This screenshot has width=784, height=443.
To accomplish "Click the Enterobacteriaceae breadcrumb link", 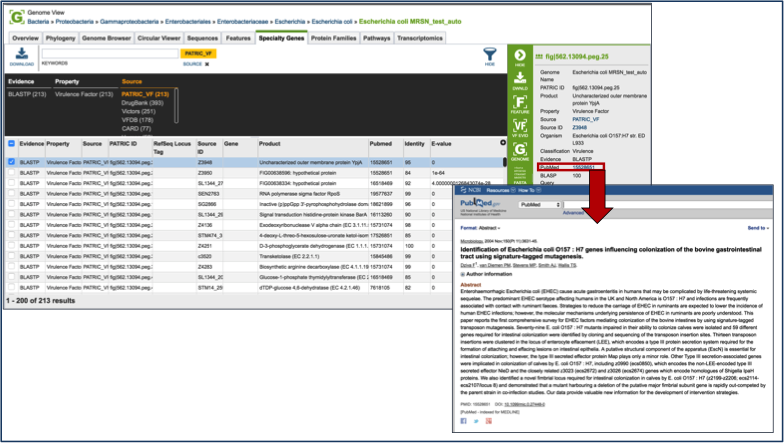I will coord(242,22).
